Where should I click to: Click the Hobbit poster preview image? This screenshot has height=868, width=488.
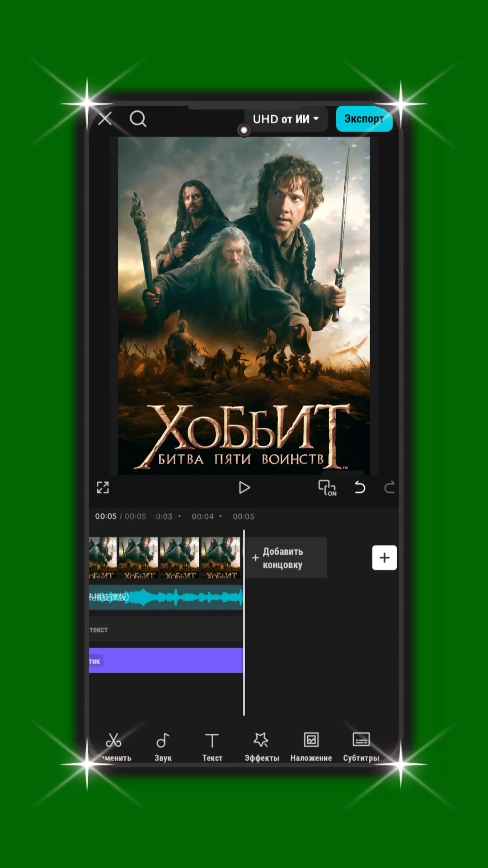click(x=244, y=306)
